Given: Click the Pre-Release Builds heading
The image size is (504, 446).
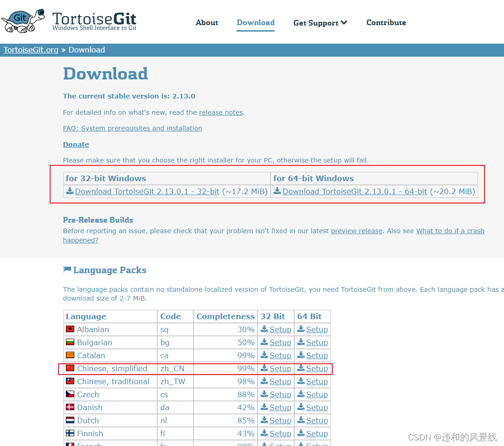Looking at the screenshot, I should [x=98, y=220].
